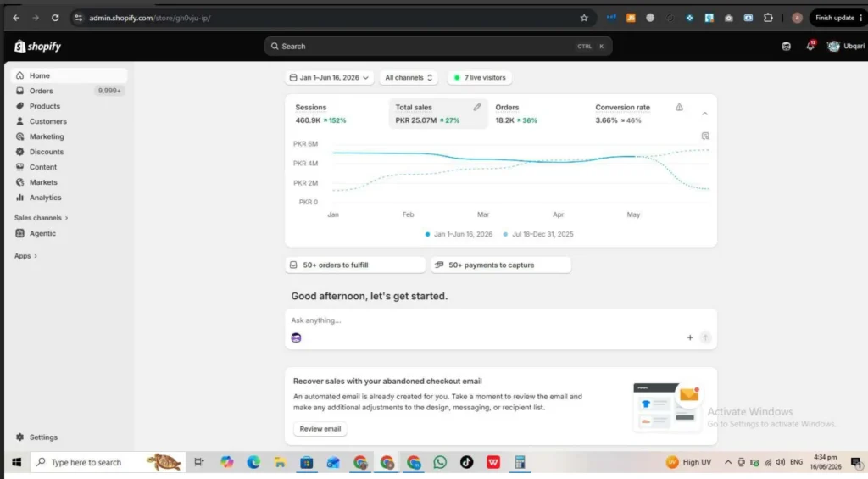Open WhatsApp from the taskbar

coord(440,462)
